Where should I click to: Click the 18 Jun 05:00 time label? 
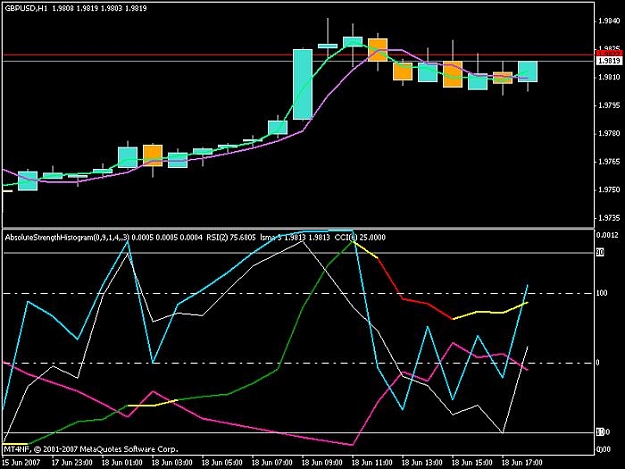222,463
